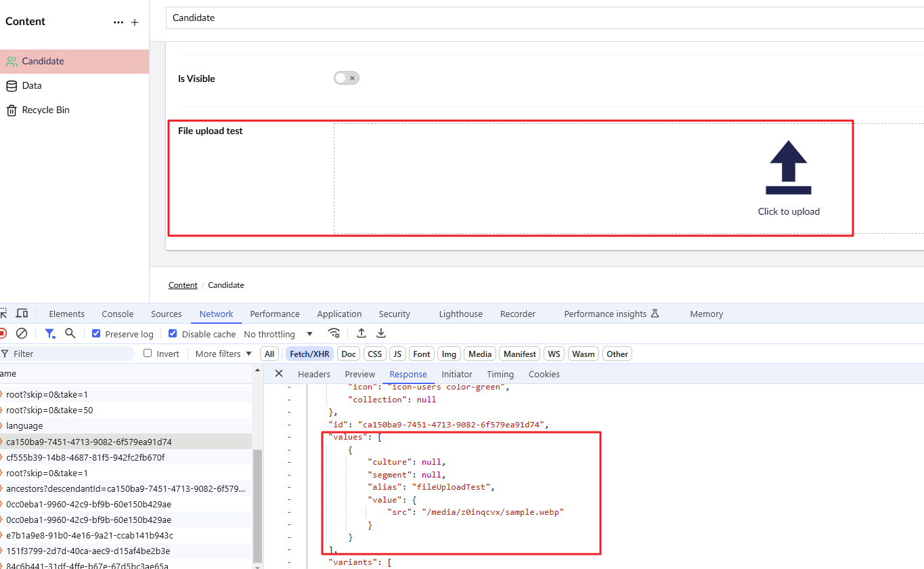
Task: Click the clear network log icon
Action: point(22,333)
